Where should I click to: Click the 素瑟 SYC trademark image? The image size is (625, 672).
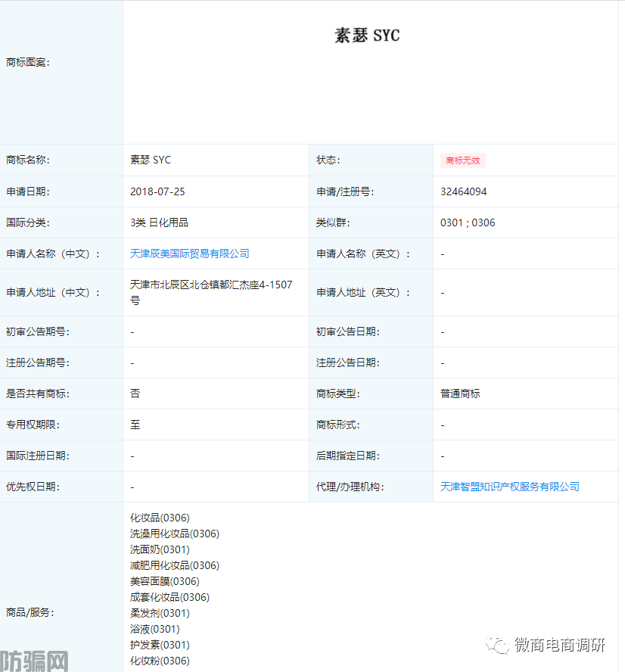pyautogui.click(x=367, y=35)
